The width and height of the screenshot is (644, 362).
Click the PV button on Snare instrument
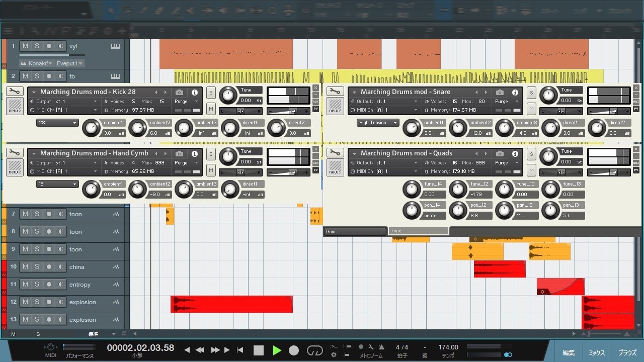click(636, 109)
